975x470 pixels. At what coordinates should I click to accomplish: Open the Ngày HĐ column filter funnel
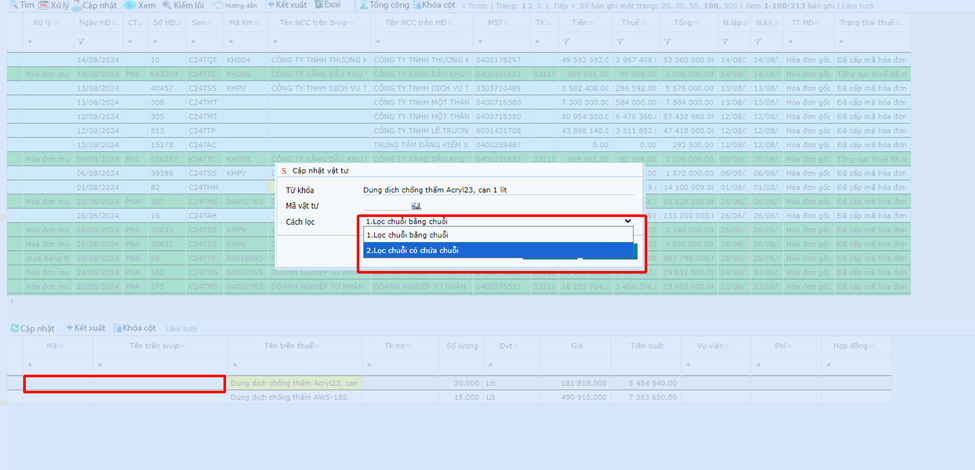(81, 41)
